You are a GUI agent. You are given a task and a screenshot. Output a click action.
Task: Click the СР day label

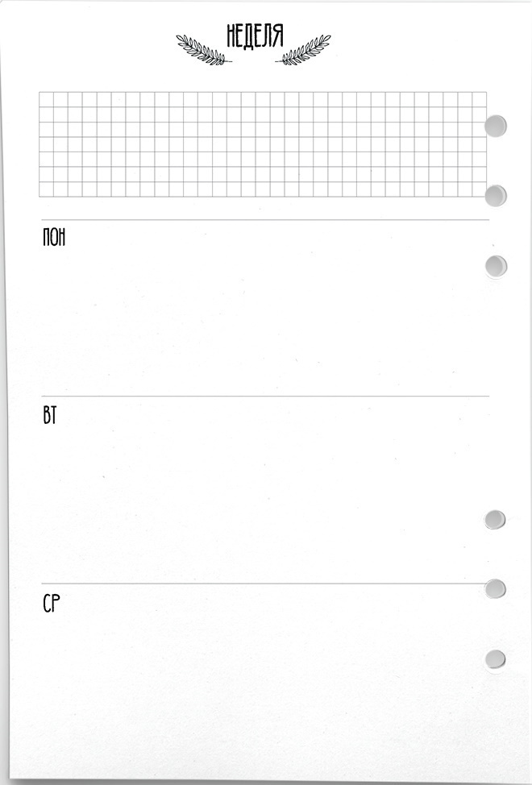[x=51, y=604]
